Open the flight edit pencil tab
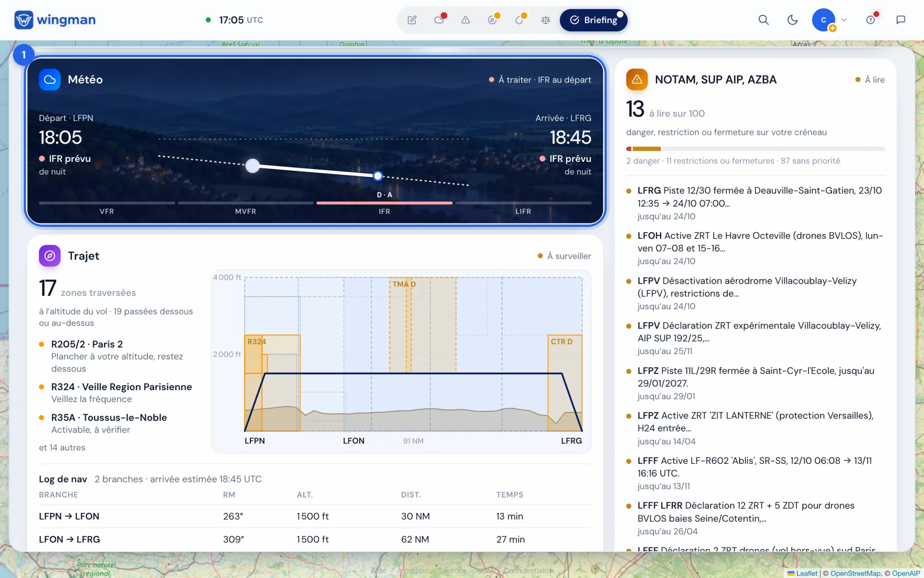Screen dimensions: 924x578 pos(412,20)
